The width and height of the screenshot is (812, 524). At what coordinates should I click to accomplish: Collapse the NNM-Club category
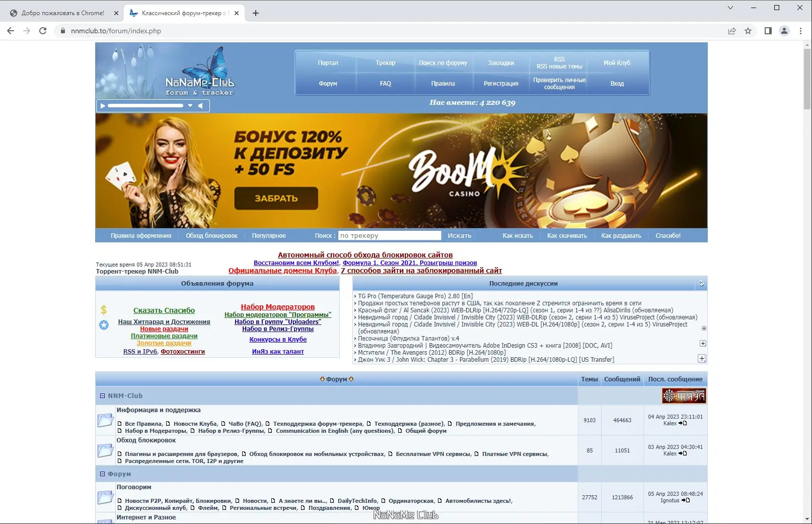click(x=102, y=396)
